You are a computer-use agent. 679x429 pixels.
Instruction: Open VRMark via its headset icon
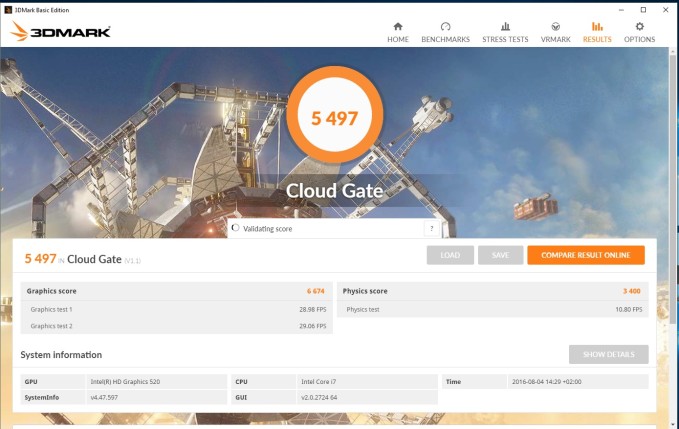click(556, 26)
